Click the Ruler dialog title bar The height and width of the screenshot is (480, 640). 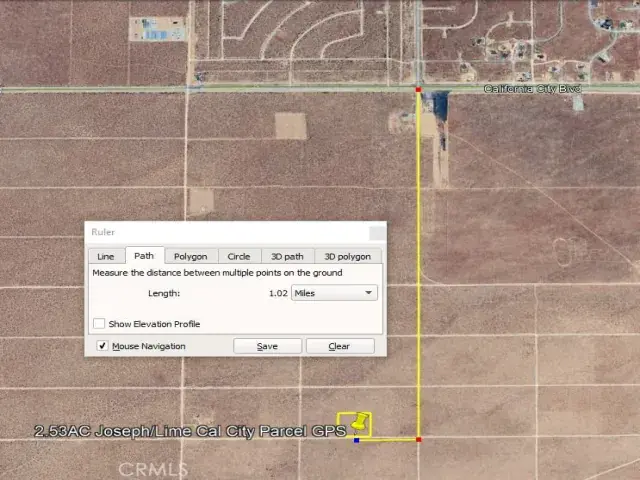click(x=220, y=232)
